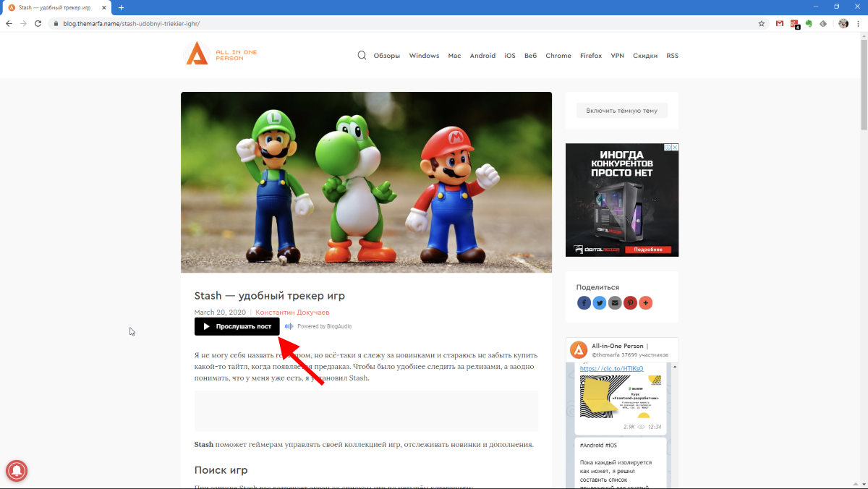Viewport: 868px width, 489px height.
Task: Click the Mario figurines hero image
Action: 366,182
